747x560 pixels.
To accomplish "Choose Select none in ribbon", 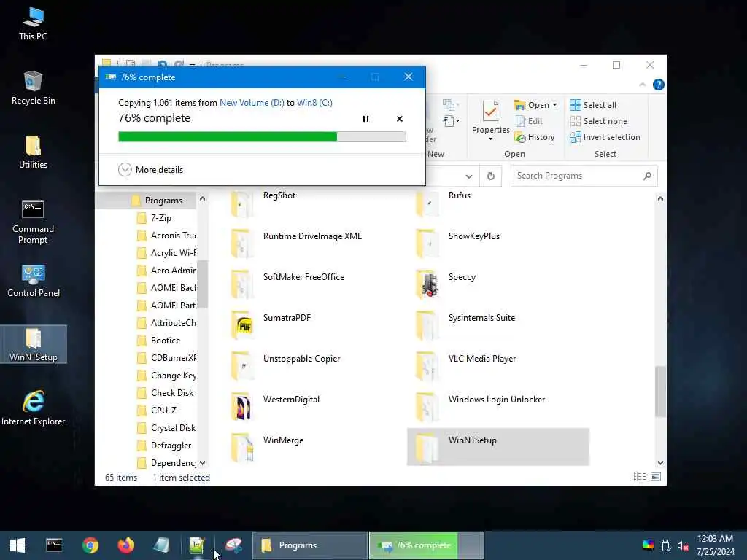I will (598, 121).
